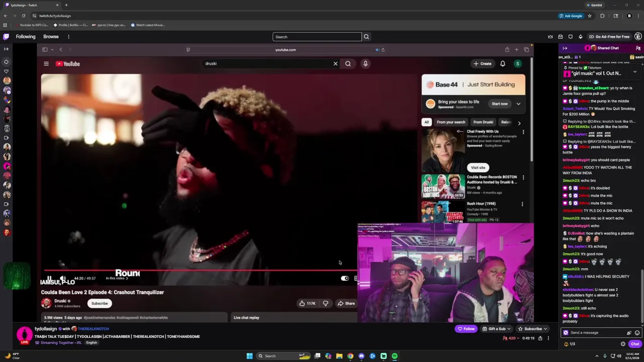This screenshot has height=362, width=644.
Task: Click the Windows taskbar Search box
Action: tap(284, 356)
